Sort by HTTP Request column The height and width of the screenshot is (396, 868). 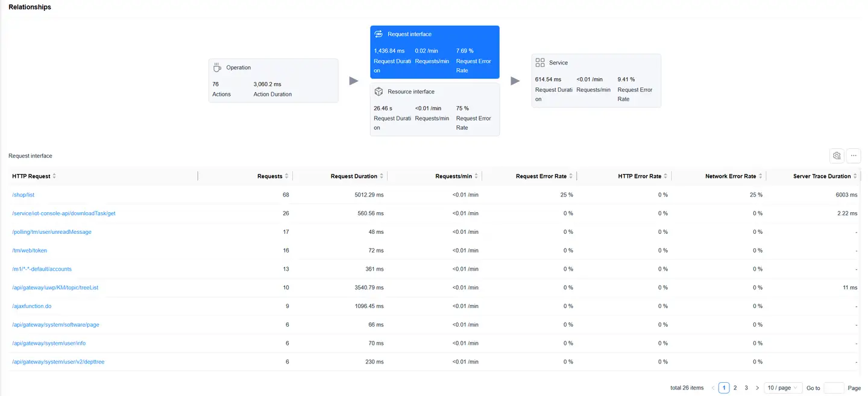pos(54,176)
